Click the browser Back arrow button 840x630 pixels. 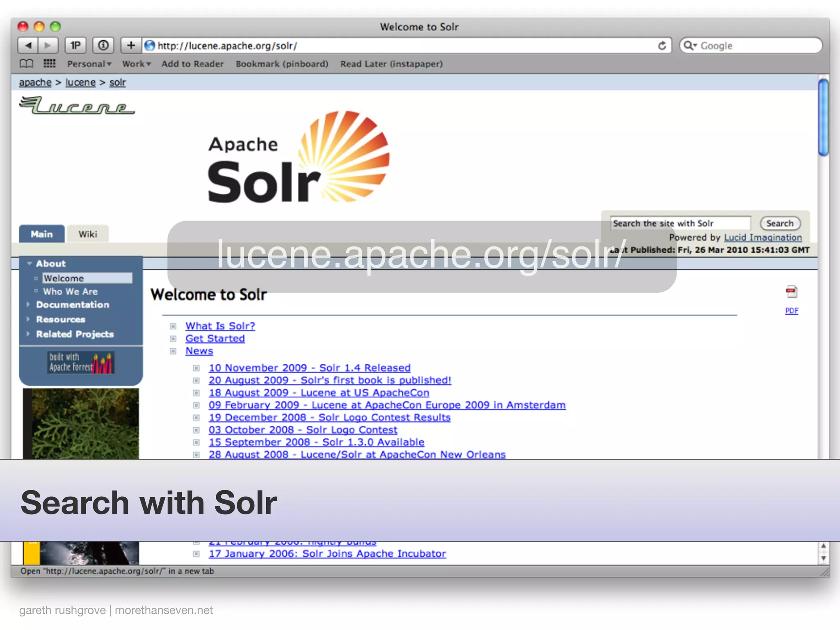(x=28, y=46)
